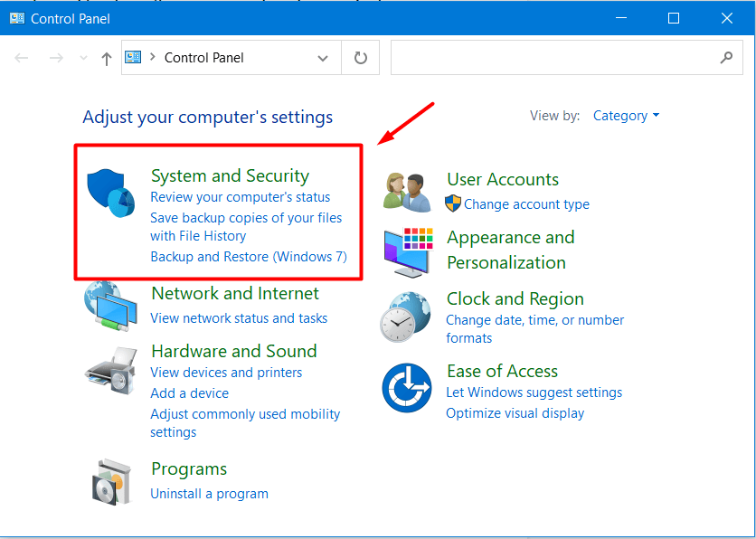Click Optimize visual display
The width and height of the screenshot is (756, 539).
pos(515,413)
